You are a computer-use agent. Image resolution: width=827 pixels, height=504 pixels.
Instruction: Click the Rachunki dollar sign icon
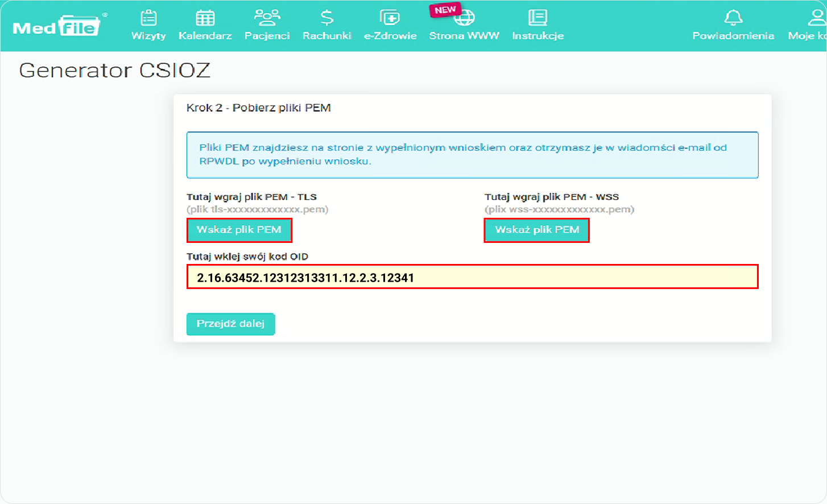326,18
